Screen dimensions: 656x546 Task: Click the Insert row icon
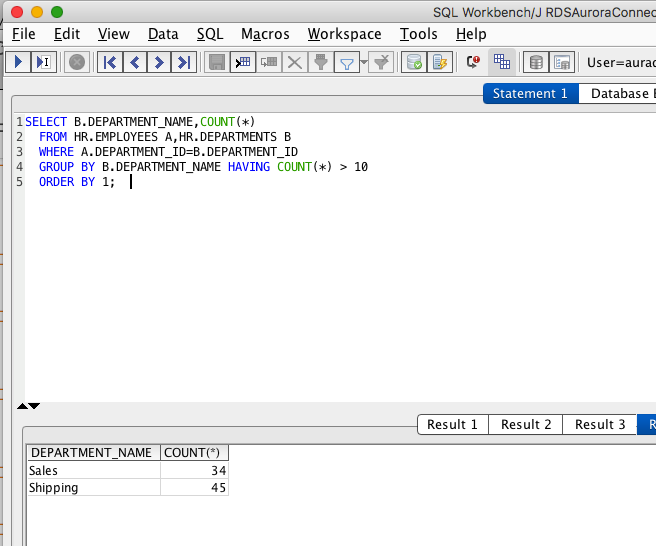pyautogui.click(x=242, y=62)
